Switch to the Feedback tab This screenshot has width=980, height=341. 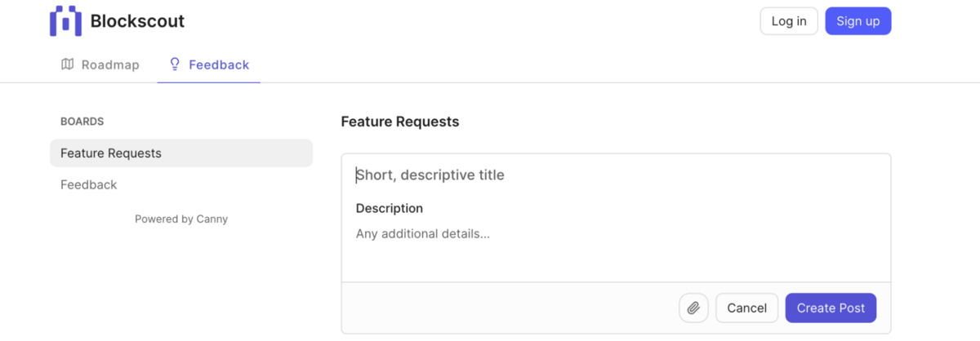tap(218, 65)
